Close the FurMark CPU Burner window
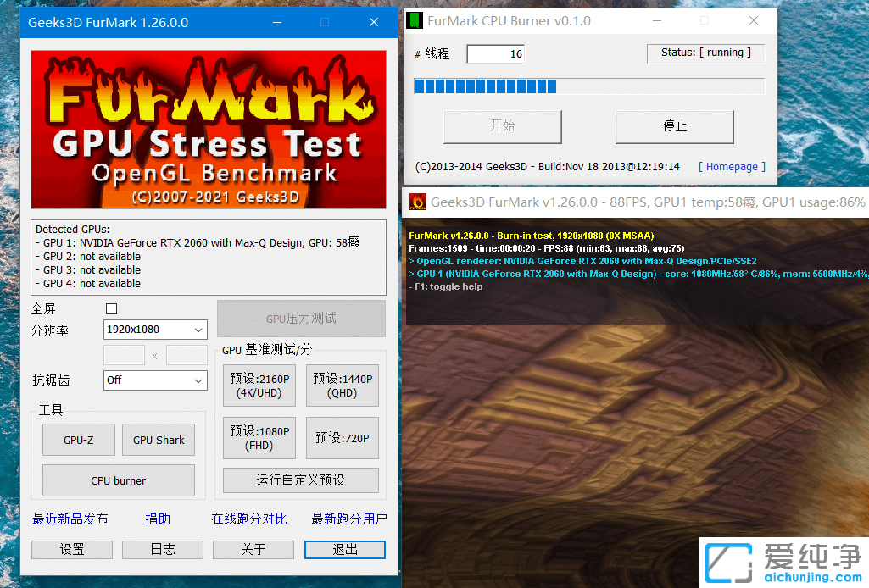Image resolution: width=869 pixels, height=588 pixels. click(x=754, y=20)
